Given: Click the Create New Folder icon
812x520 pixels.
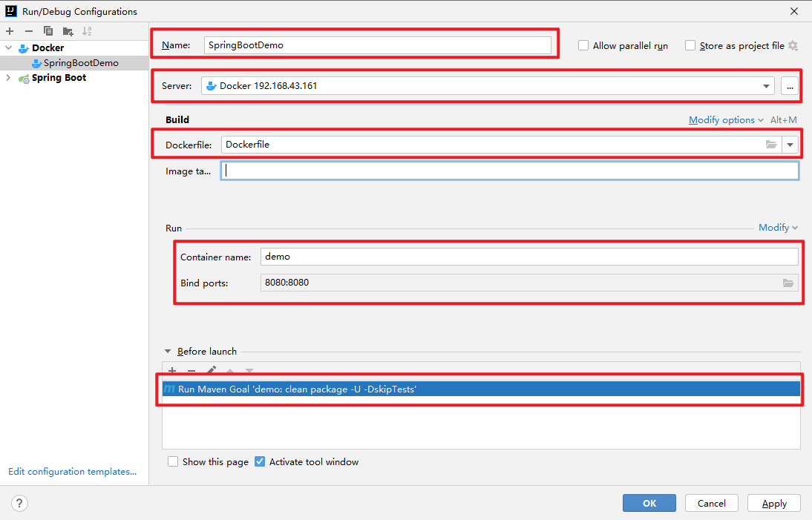Looking at the screenshot, I should [x=68, y=31].
